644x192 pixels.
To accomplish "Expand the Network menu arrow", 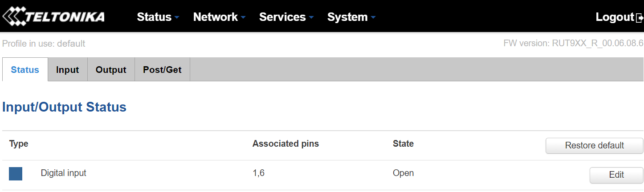I will tap(243, 18).
